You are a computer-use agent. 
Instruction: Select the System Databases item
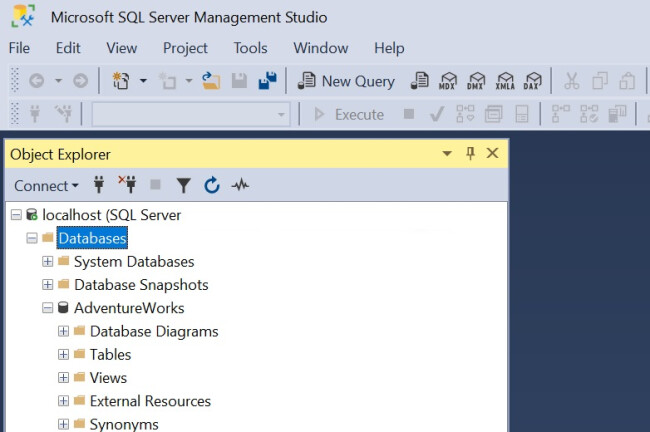[x=134, y=262]
